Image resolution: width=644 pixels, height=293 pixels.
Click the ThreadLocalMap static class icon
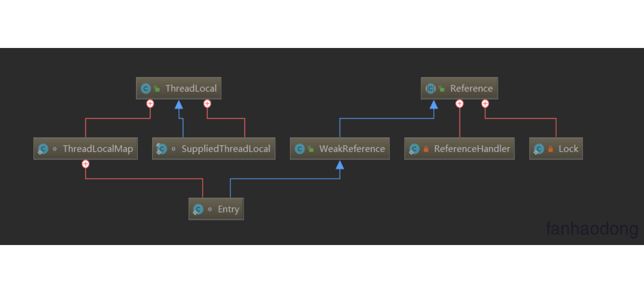(x=43, y=149)
